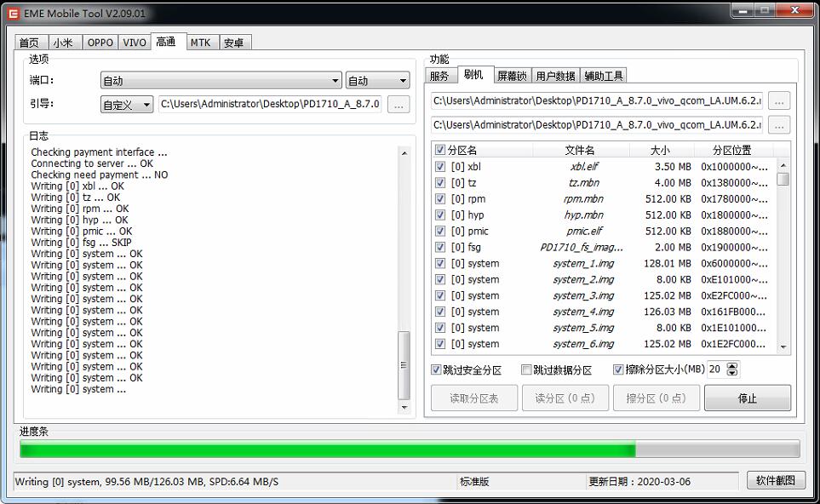Toggle the rpm partition checkbox

(440, 198)
